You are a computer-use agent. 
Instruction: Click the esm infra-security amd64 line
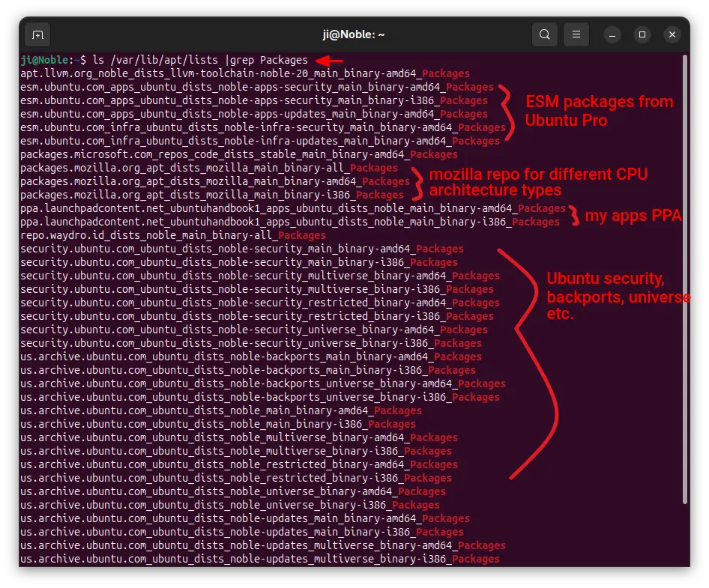pyautogui.click(x=263, y=127)
